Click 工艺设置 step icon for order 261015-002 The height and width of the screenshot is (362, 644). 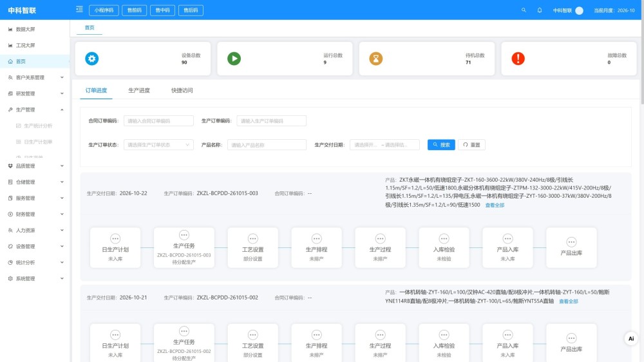point(252,335)
